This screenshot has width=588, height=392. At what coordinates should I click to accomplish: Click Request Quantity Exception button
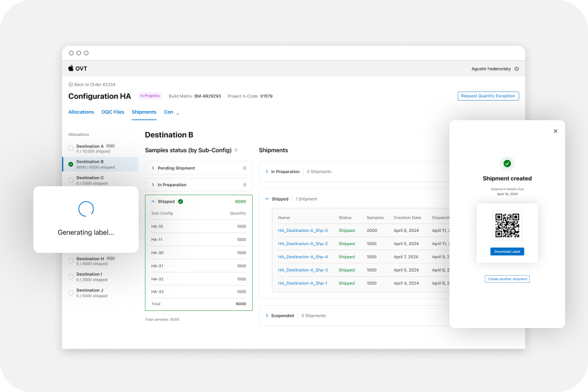(x=488, y=96)
